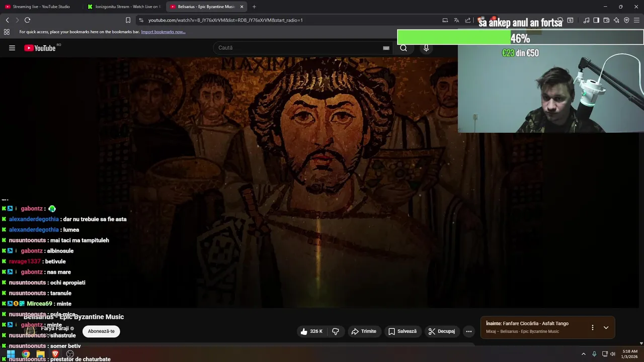Go to YouTube home via logo
644x362 pixels.
(x=40, y=48)
